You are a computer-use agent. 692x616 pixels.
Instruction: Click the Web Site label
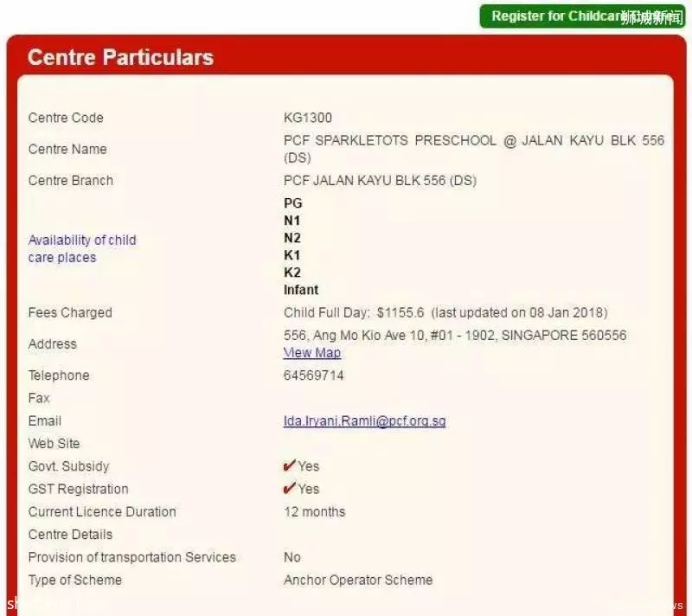[x=54, y=444]
